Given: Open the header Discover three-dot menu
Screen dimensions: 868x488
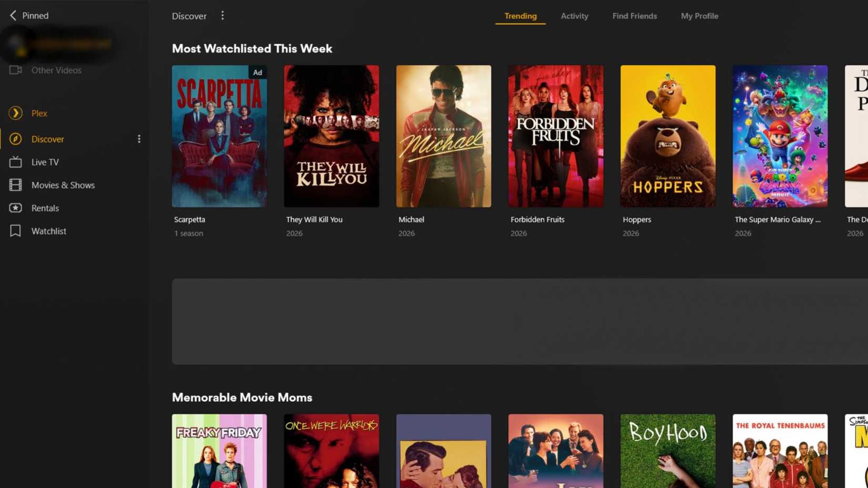Looking at the screenshot, I should click(x=223, y=15).
